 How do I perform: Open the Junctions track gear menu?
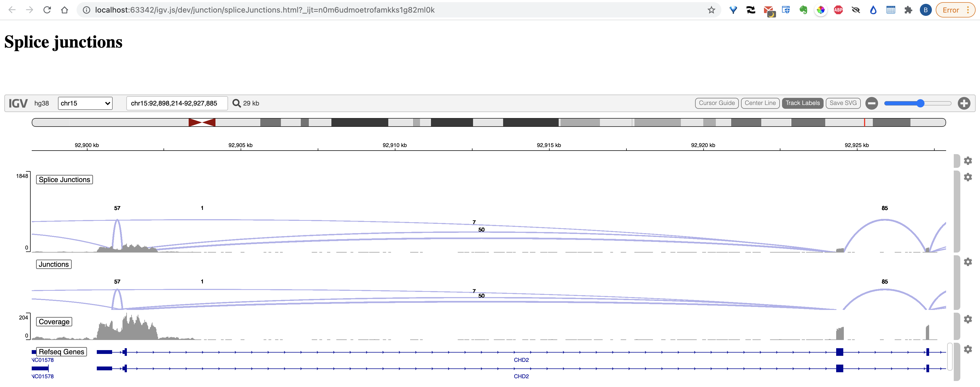[968, 262]
